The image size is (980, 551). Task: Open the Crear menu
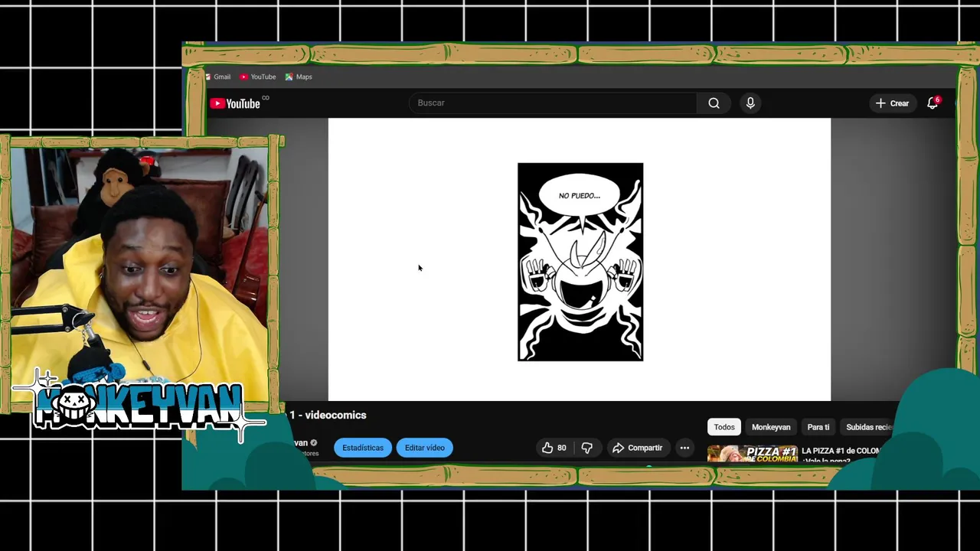892,103
